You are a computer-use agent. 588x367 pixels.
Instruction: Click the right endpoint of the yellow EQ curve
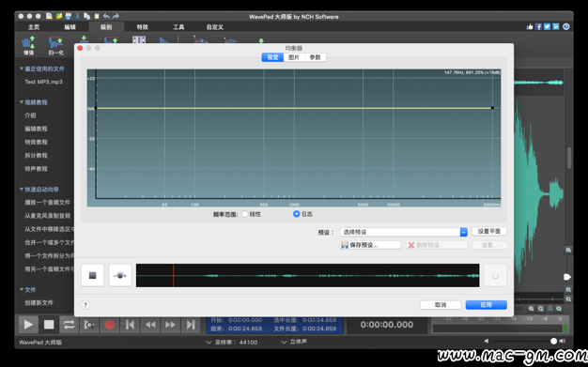click(x=492, y=108)
